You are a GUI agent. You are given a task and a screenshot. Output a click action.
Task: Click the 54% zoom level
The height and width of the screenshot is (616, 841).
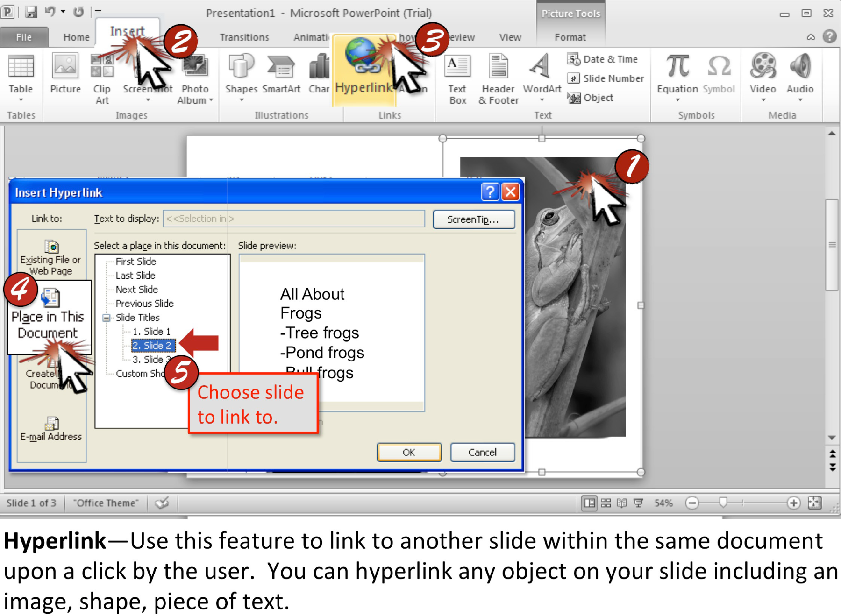click(x=663, y=503)
